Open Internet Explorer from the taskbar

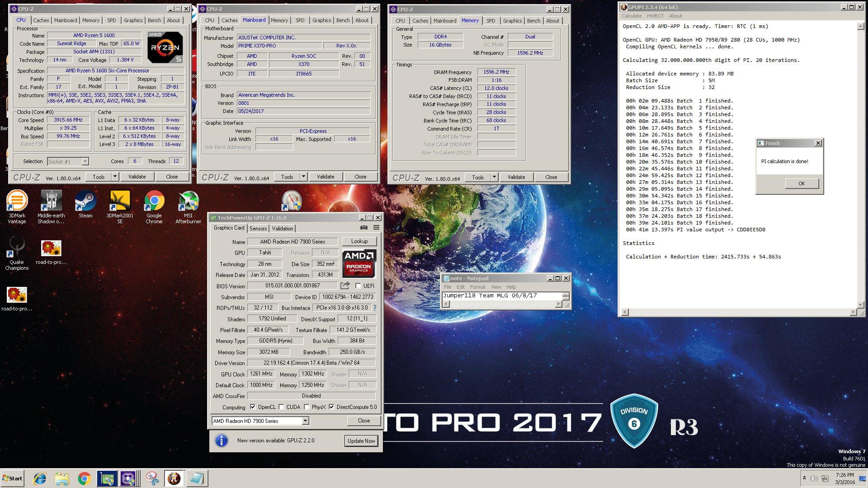tap(40, 479)
